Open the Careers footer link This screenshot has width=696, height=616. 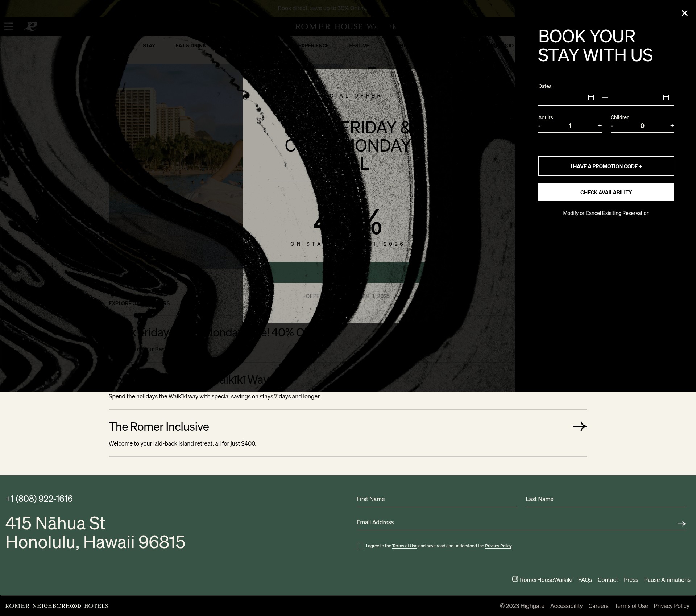598,606
